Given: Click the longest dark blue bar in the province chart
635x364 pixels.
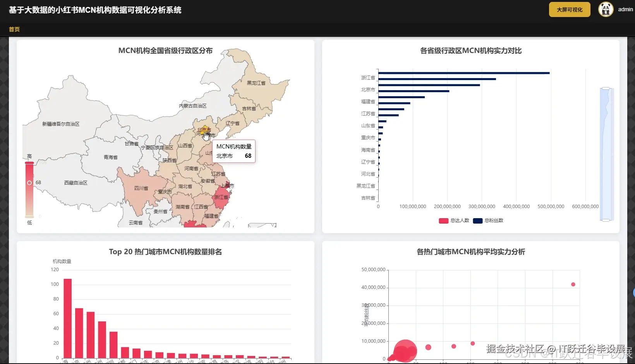Looking at the screenshot, I should 464,73.
